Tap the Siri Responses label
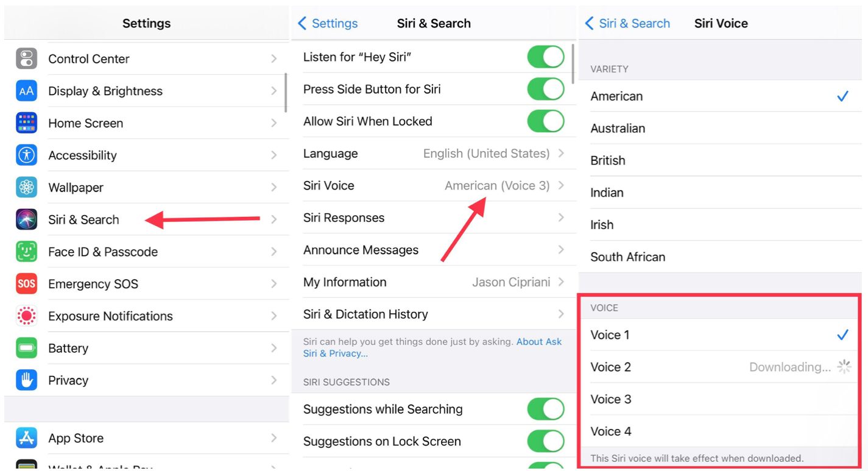Image resolution: width=868 pixels, height=471 pixels. tap(344, 218)
